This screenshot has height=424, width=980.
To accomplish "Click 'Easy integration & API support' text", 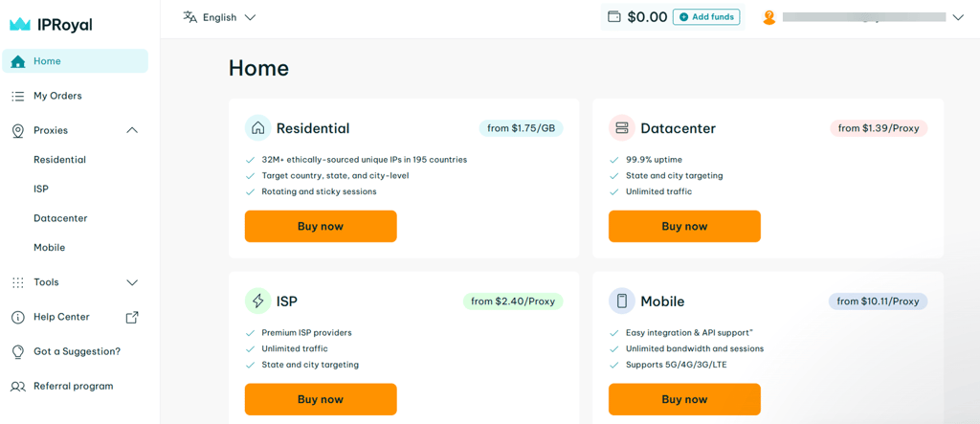I will coord(688,333).
